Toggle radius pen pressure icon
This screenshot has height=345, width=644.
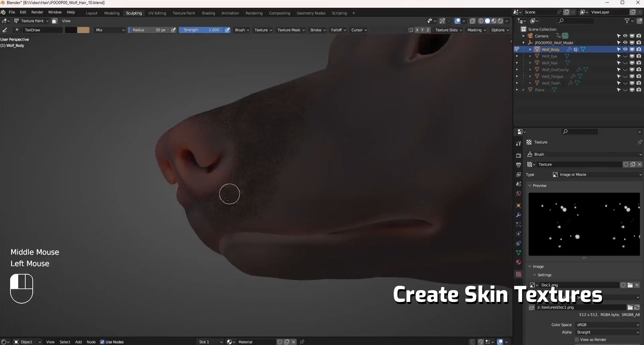pyautogui.click(x=173, y=30)
